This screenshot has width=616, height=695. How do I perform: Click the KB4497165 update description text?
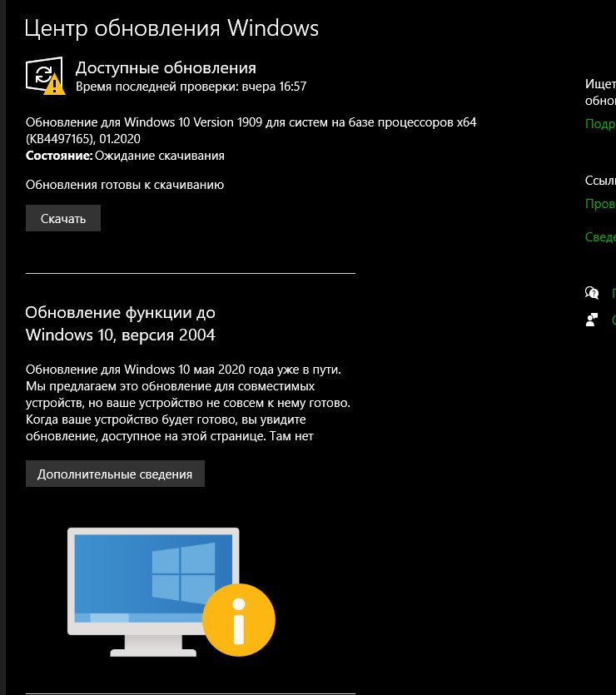[251, 131]
